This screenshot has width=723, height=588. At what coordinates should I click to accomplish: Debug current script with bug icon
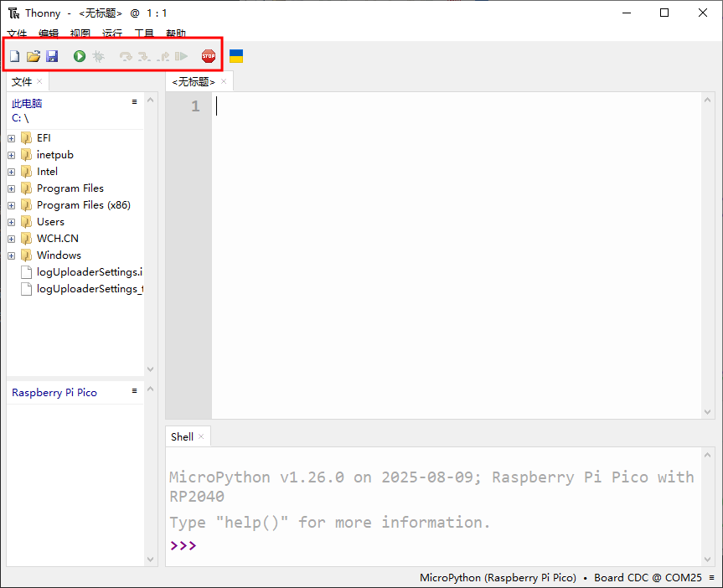(98, 56)
